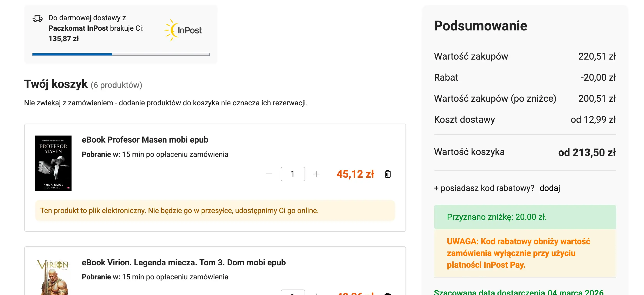This screenshot has height=295, width=644.
Task: Select the quantity input field for Profesor Masen
Action: pos(293,174)
